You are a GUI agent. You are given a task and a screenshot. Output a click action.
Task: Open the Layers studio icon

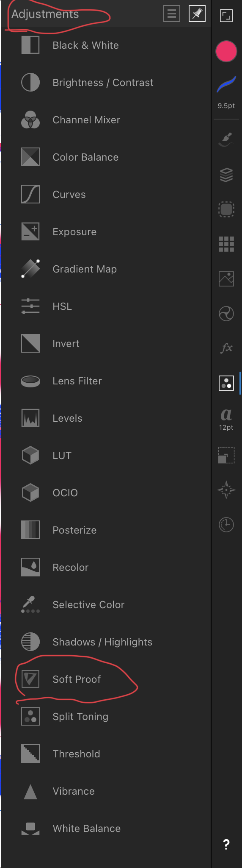click(x=226, y=175)
